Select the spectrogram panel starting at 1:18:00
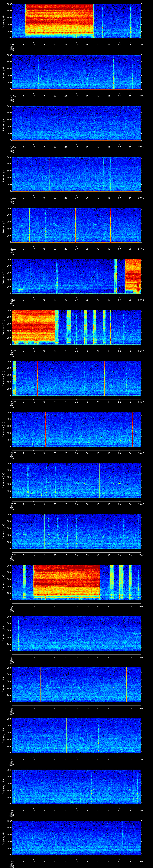 (x=77, y=123)
